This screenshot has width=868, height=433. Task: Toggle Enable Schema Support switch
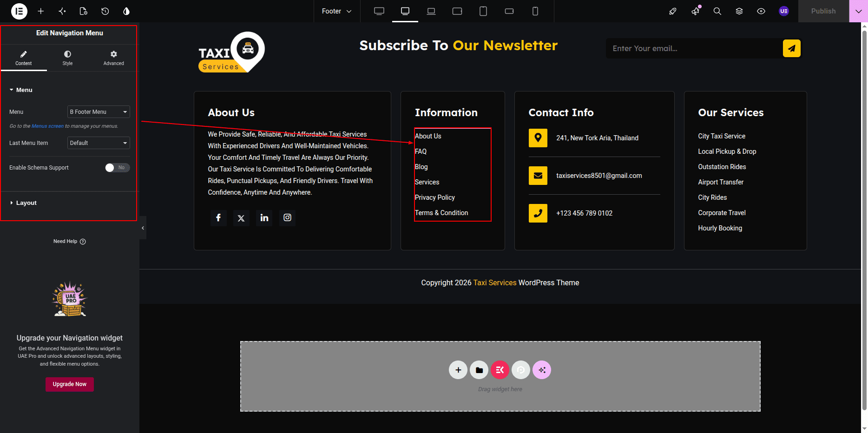pyautogui.click(x=118, y=168)
